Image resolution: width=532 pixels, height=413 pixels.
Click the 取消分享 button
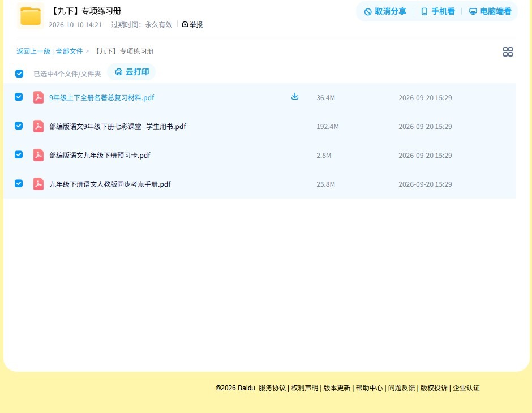click(385, 11)
